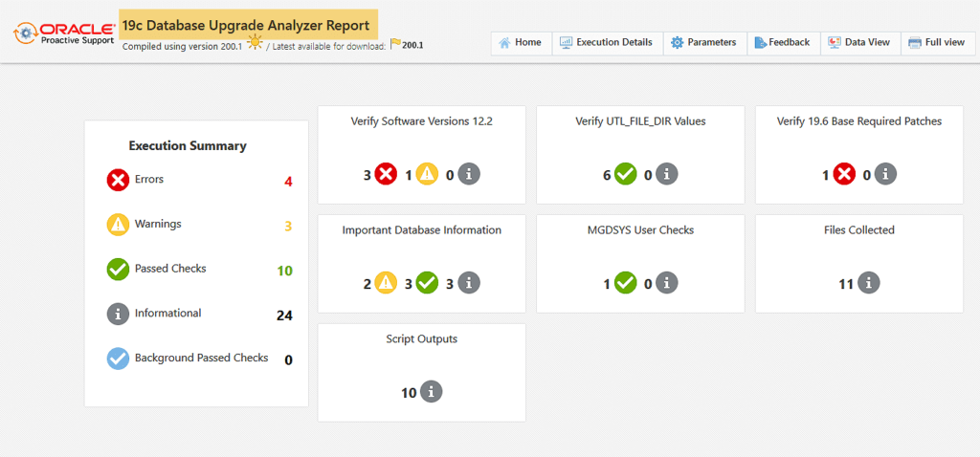
Task: Open the Parameters page
Action: (x=705, y=43)
